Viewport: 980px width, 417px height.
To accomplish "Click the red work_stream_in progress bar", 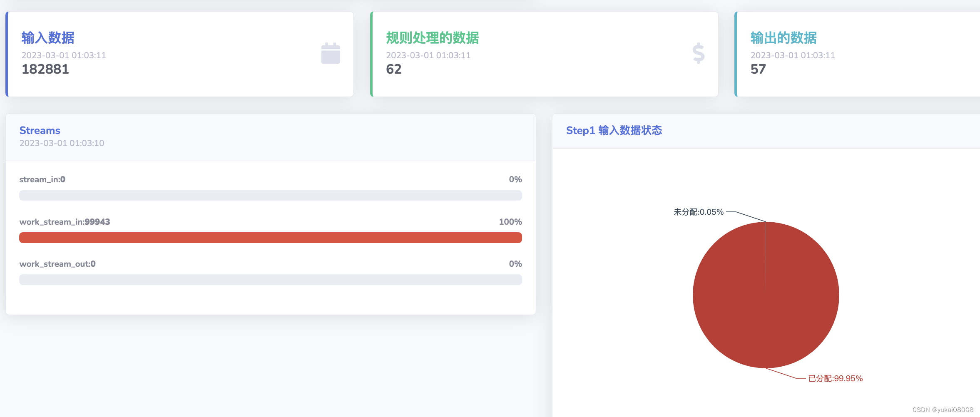I will pyautogui.click(x=271, y=238).
